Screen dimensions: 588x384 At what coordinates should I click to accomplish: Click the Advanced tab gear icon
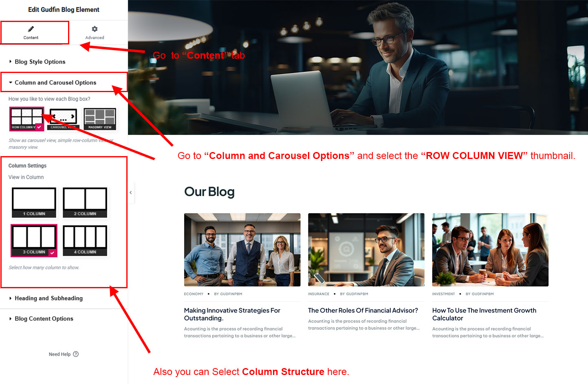(95, 29)
